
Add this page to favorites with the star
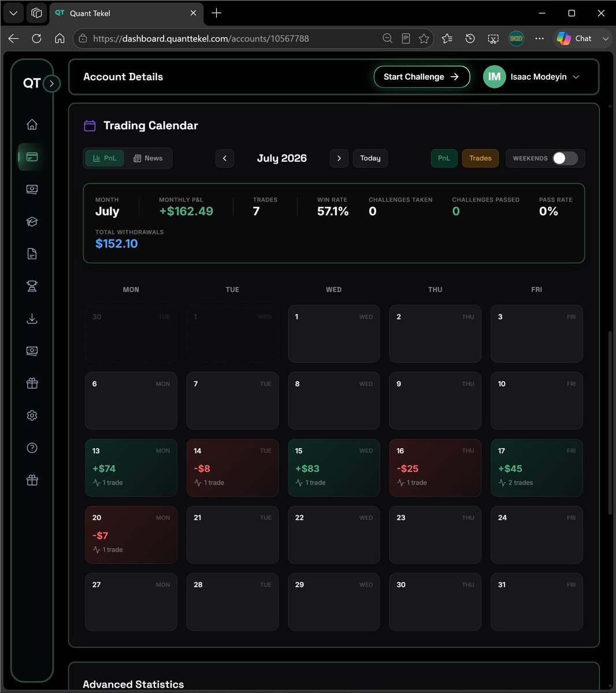click(424, 39)
